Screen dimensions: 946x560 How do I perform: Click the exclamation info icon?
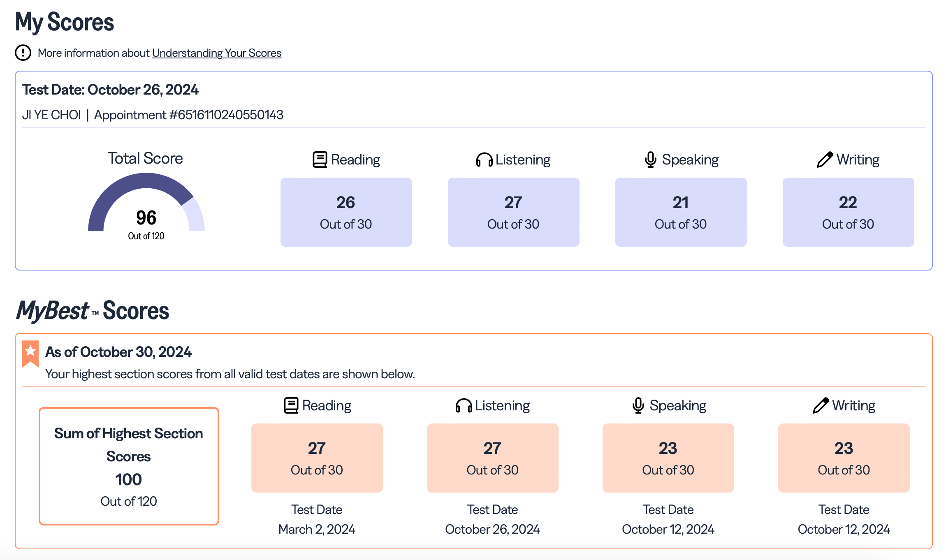point(23,53)
